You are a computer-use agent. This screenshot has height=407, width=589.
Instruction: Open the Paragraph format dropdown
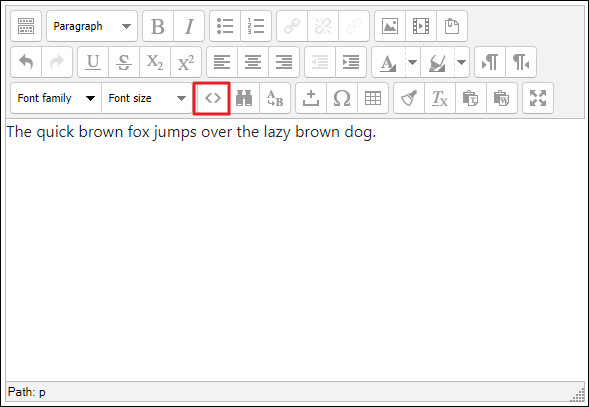point(92,26)
